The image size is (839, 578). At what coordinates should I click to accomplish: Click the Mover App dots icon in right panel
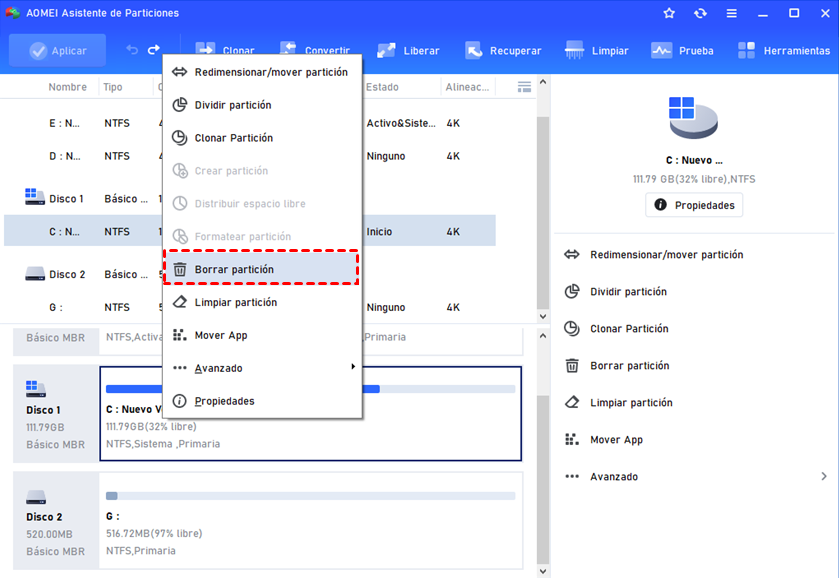click(572, 439)
